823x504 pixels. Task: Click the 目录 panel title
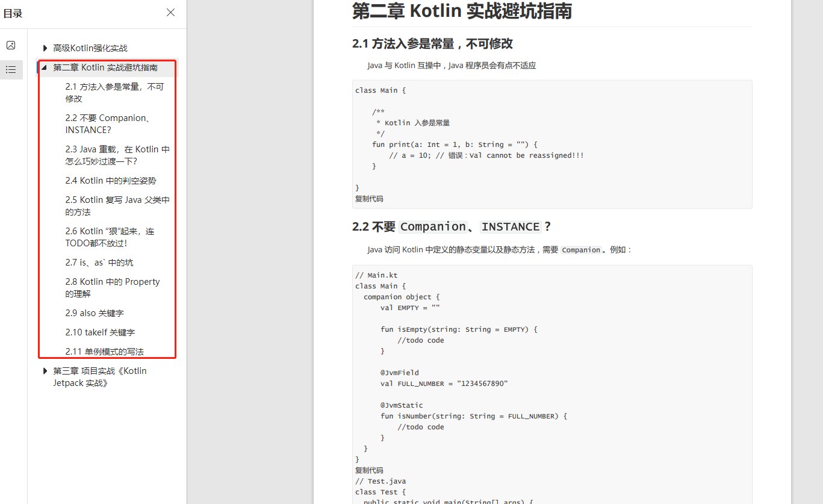click(13, 13)
